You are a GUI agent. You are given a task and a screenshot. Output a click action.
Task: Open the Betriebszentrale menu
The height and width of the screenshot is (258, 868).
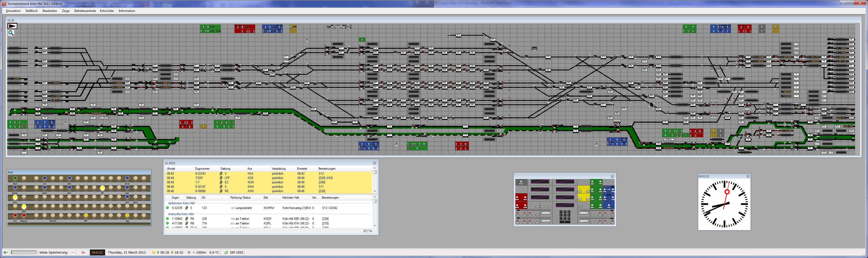click(85, 11)
